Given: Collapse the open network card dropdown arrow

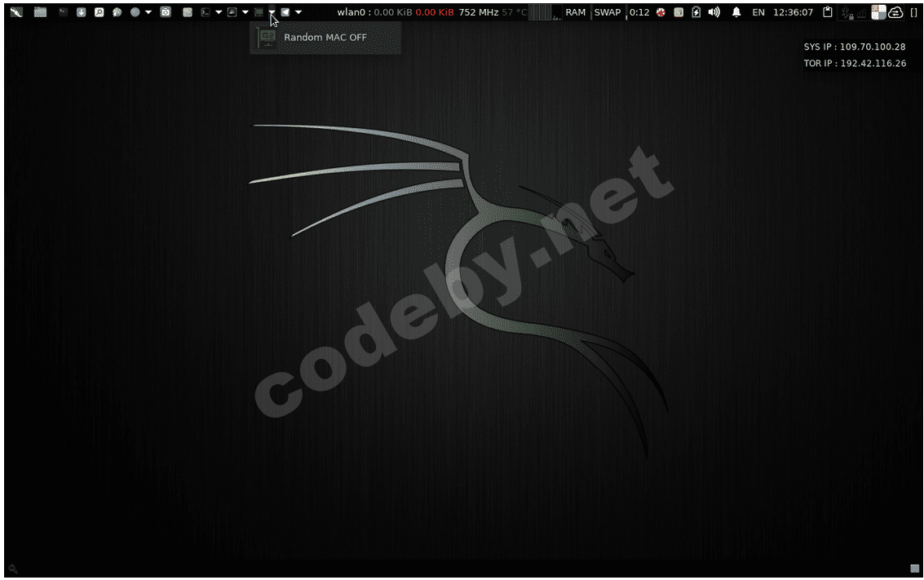Looking at the screenshot, I should click(x=272, y=11).
